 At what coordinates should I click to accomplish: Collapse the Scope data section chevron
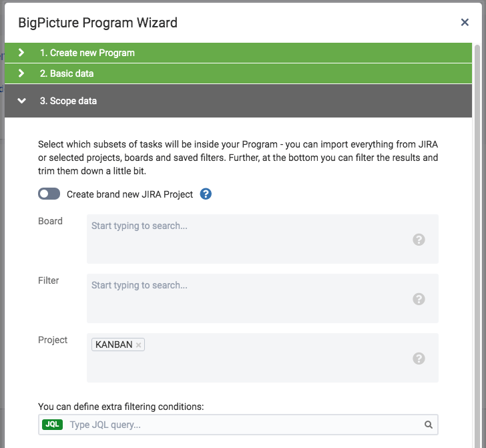coord(21,101)
